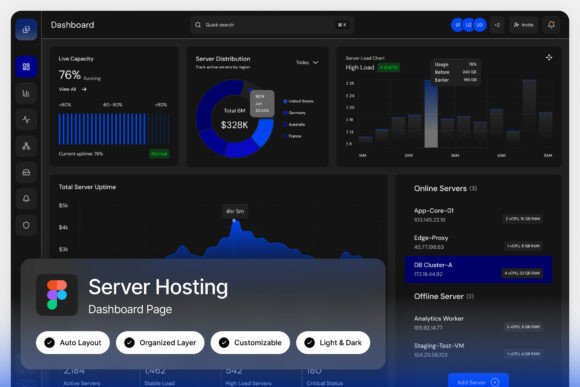The width and height of the screenshot is (580, 387).
Task: Click the third user avatar
Action: pos(480,25)
